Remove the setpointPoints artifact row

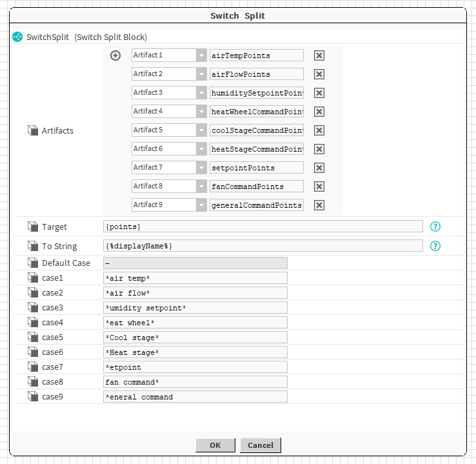(319, 168)
